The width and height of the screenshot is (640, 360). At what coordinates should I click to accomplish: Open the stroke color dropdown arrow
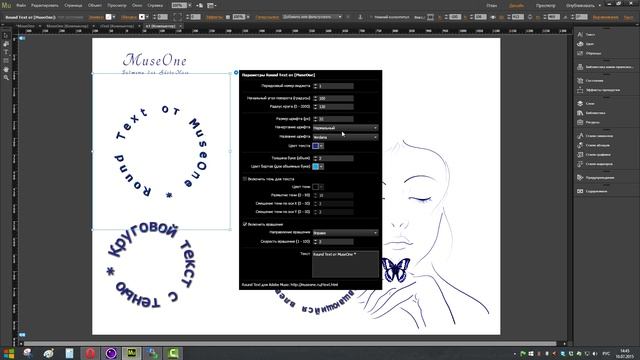tap(147, 17)
